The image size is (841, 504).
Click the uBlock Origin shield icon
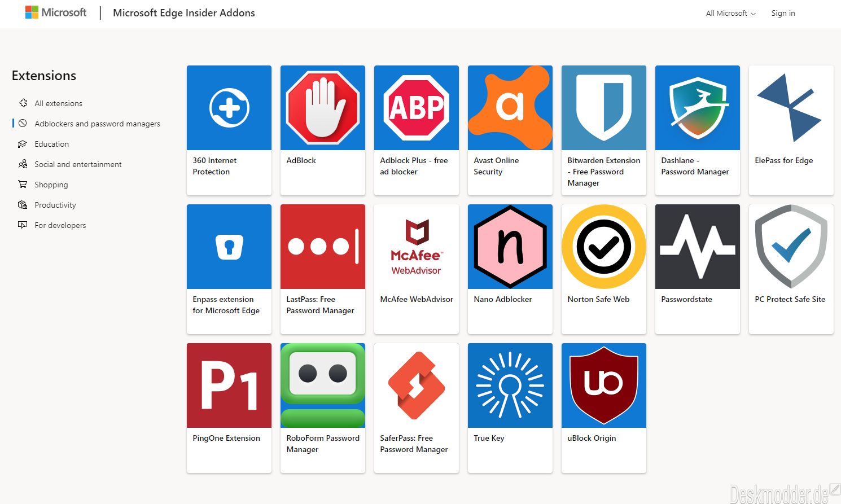tap(604, 385)
